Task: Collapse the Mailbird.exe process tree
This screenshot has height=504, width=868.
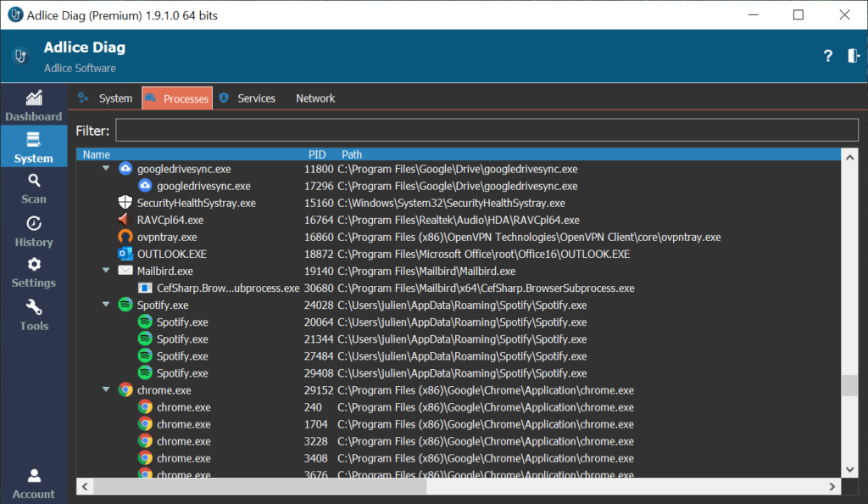Action: (x=106, y=271)
